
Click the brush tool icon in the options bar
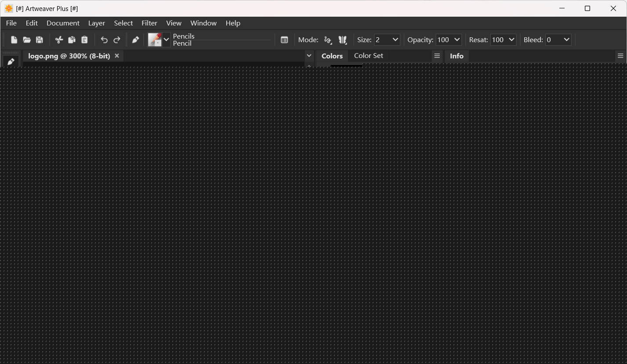(136, 40)
